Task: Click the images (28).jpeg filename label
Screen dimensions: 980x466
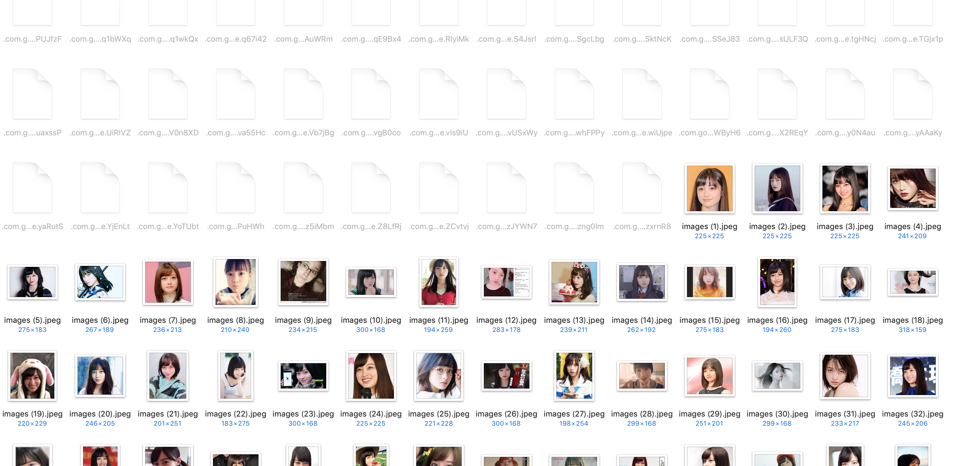Action: point(642,414)
